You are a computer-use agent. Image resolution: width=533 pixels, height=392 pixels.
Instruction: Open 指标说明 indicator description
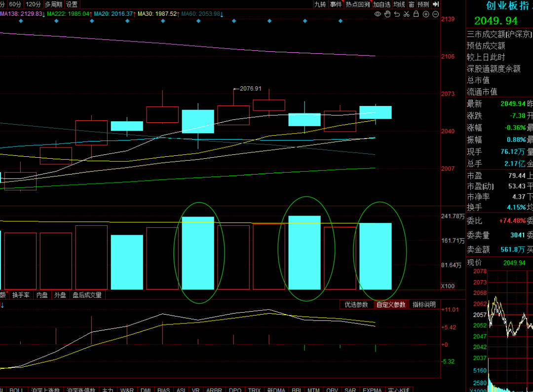[424, 305]
